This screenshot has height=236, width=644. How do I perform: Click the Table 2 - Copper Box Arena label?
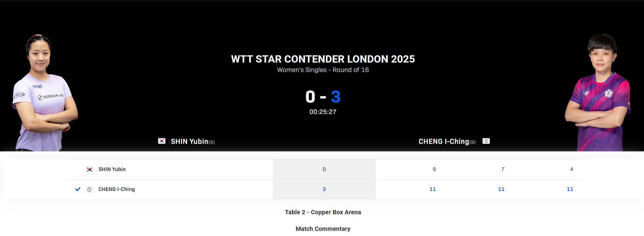coord(323,212)
